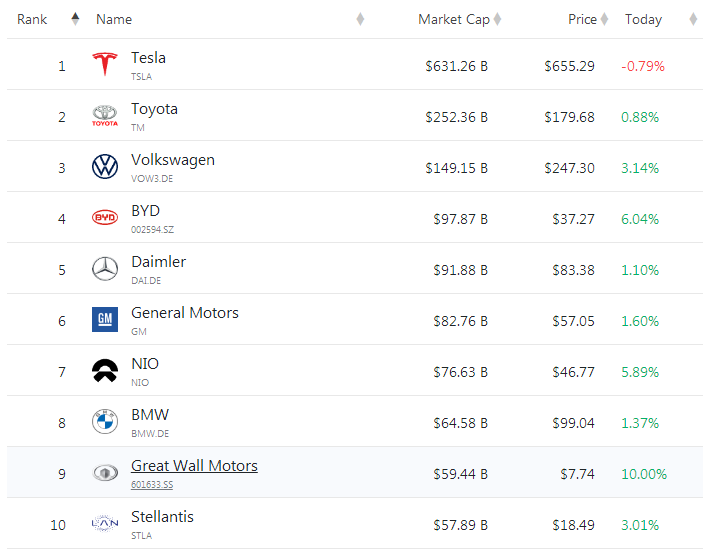Click the General Motors GM logo
This screenshot has width=703, height=554.
[105, 320]
